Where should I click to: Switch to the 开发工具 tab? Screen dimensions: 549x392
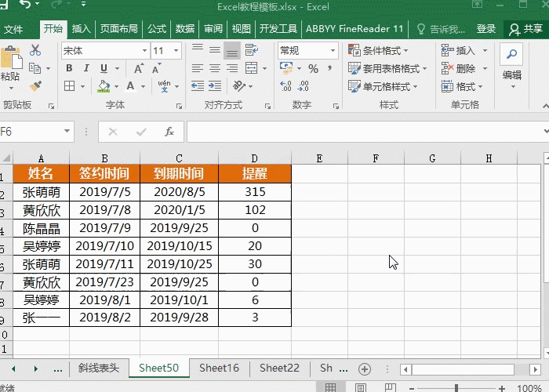click(x=278, y=29)
